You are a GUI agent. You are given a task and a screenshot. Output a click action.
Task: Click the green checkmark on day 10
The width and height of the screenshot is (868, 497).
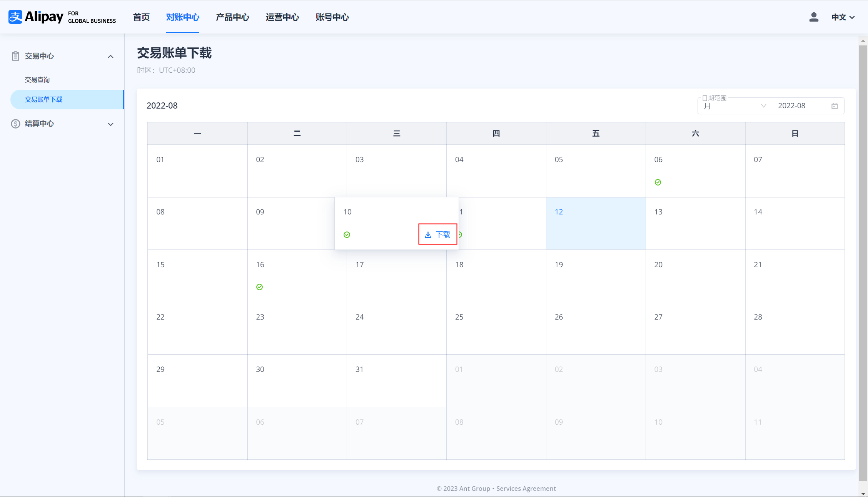[x=347, y=234]
